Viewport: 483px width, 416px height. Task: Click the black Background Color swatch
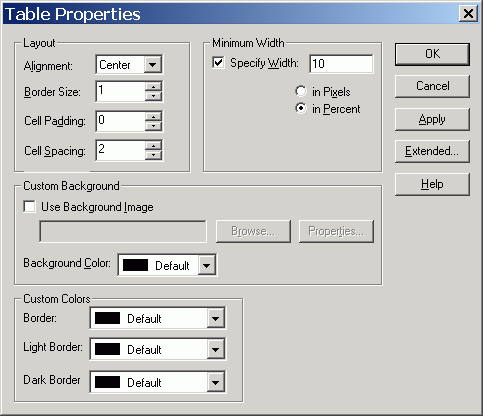point(135,265)
